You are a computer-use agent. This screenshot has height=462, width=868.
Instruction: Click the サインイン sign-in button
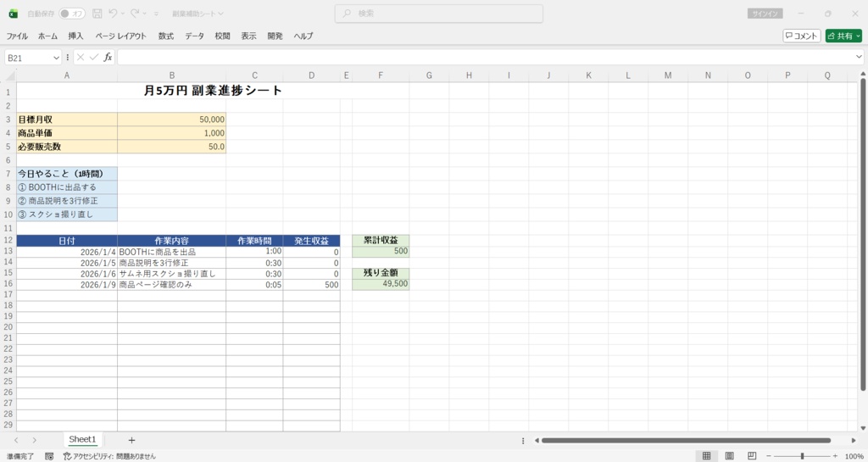[x=765, y=14]
